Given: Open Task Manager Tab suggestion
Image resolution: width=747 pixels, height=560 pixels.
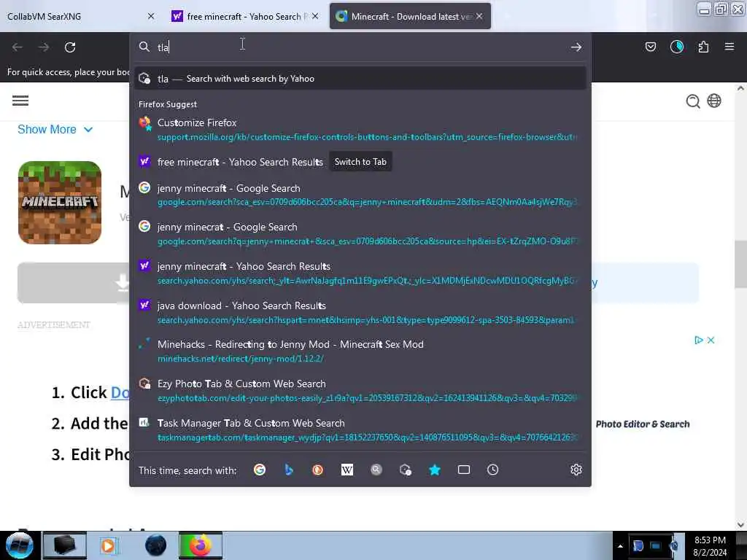Looking at the screenshot, I should [x=360, y=429].
